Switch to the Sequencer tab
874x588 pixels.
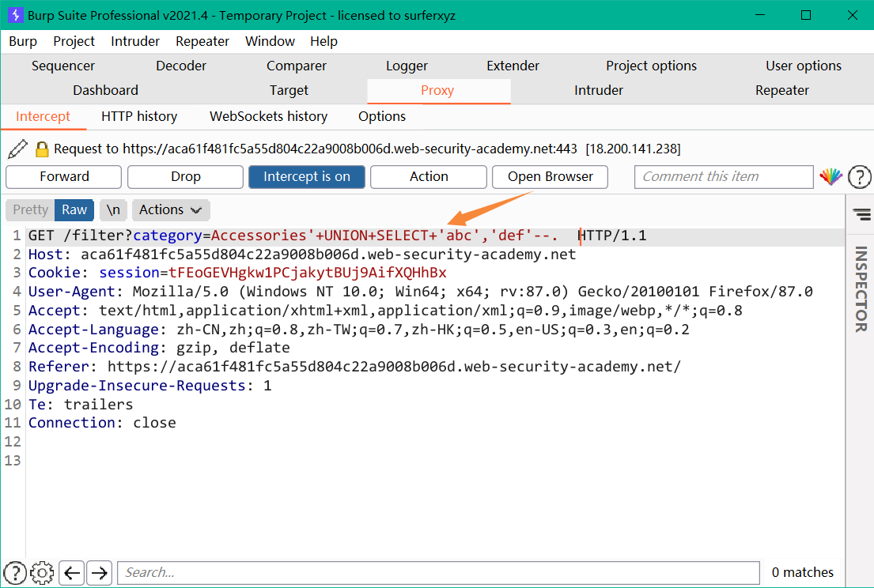pyautogui.click(x=63, y=66)
